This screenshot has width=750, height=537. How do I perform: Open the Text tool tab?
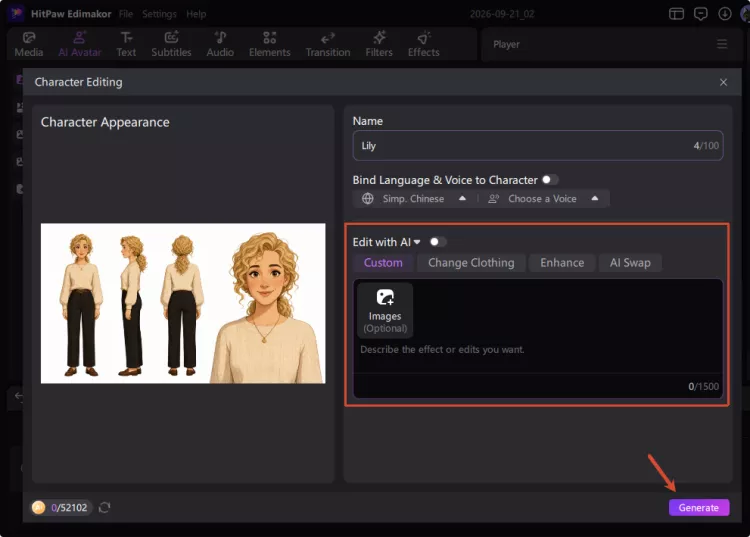coord(126,44)
